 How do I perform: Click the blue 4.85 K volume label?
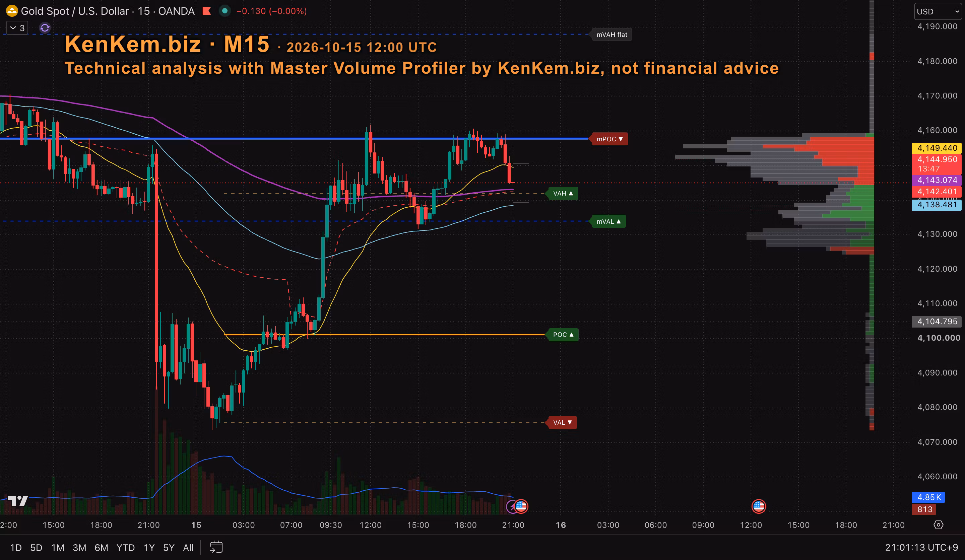(x=928, y=497)
